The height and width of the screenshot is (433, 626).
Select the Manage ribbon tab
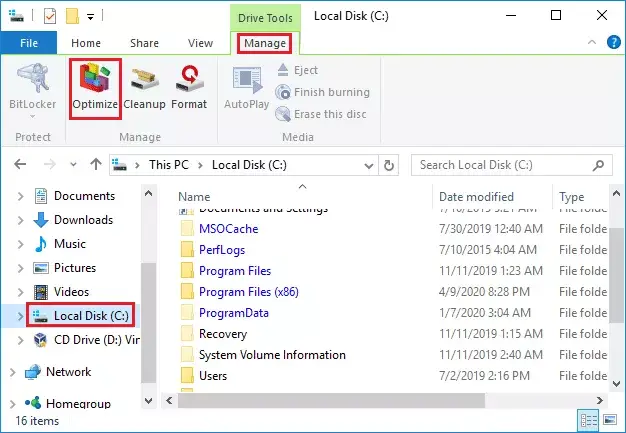pyautogui.click(x=265, y=43)
